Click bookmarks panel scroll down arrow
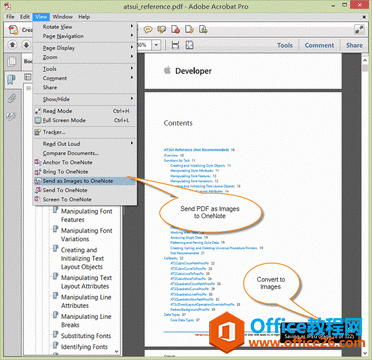This screenshot has height=360, width=372. [x=116, y=351]
